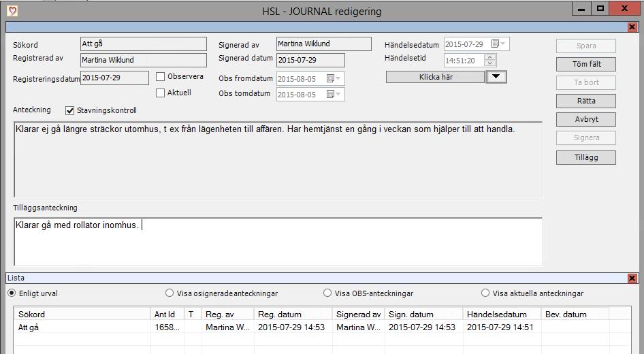Sort by the Reg. av column header

227,314
